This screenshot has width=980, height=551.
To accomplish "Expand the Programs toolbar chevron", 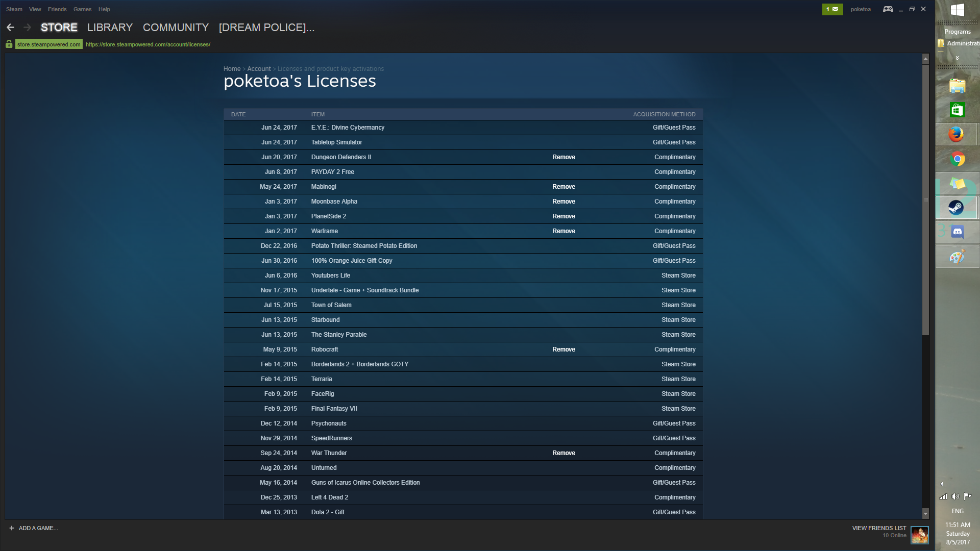I will 958,58.
